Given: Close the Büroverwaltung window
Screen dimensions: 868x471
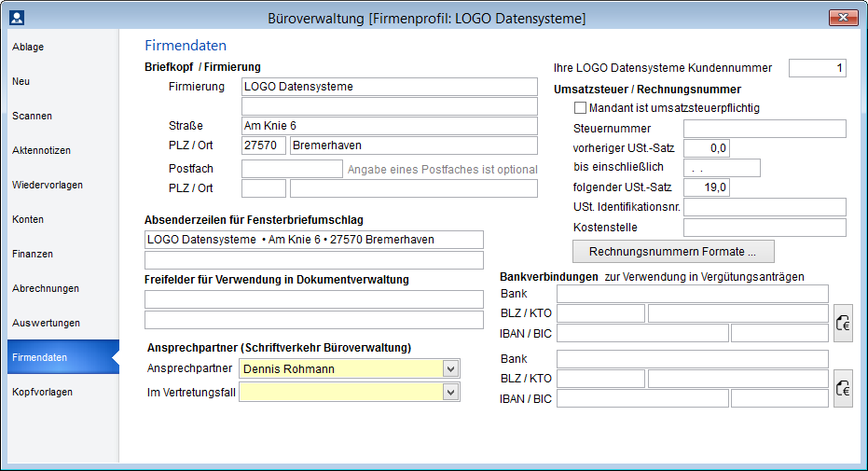Looking at the screenshot, I should [x=843, y=18].
